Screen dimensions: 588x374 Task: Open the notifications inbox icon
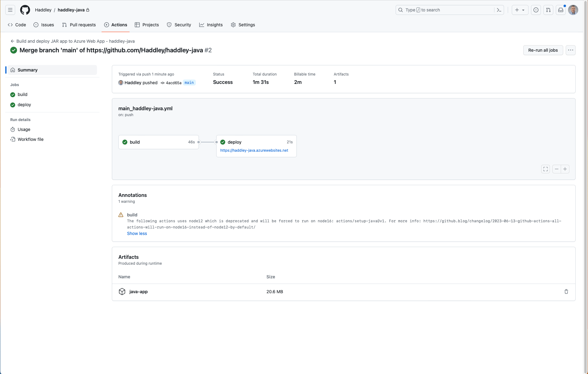click(561, 10)
